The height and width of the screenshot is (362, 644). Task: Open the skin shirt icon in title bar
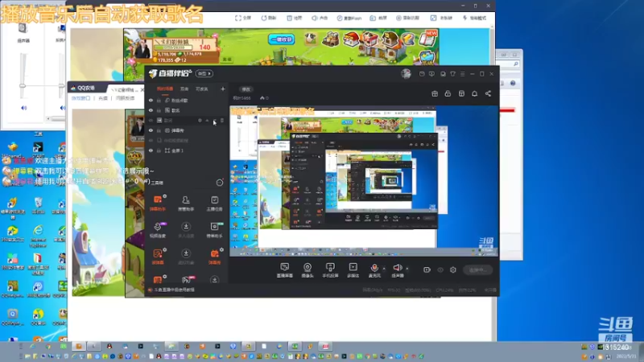[452, 74]
